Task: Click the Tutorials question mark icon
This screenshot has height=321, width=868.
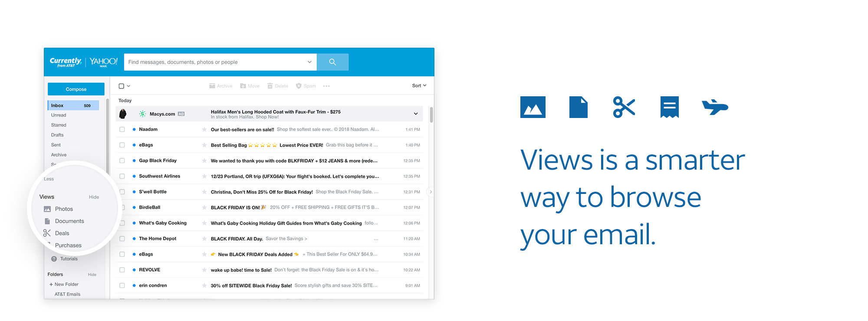Action: click(54, 259)
